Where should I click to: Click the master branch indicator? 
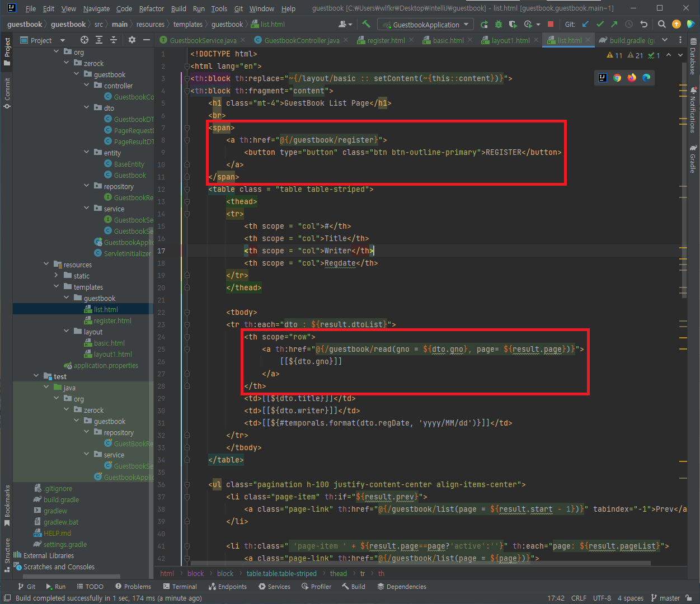click(665, 598)
